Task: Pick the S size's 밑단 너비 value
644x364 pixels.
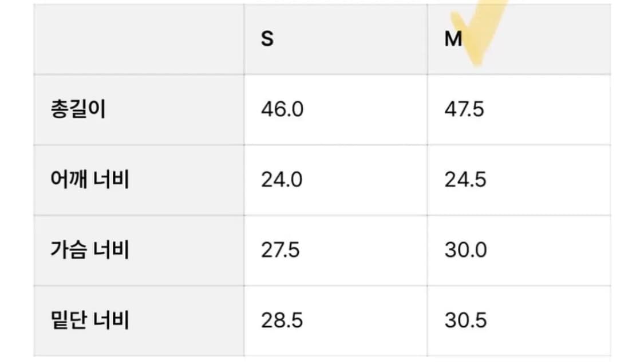Action: [282, 321]
